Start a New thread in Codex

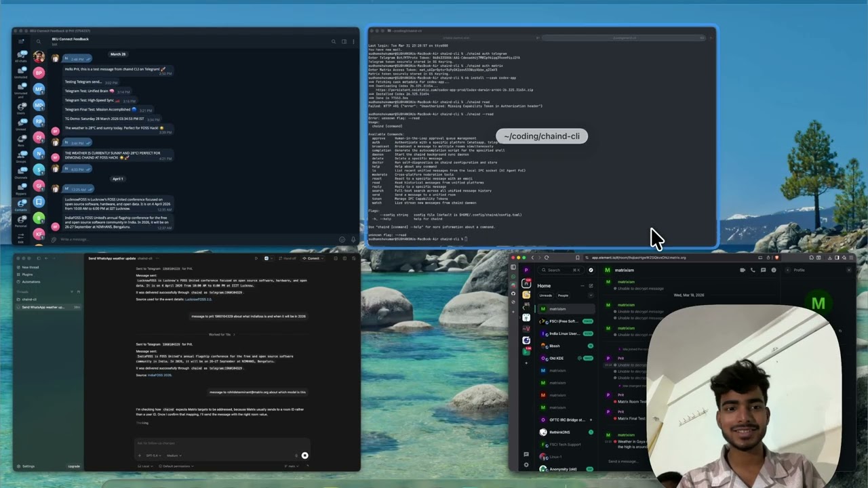31,267
